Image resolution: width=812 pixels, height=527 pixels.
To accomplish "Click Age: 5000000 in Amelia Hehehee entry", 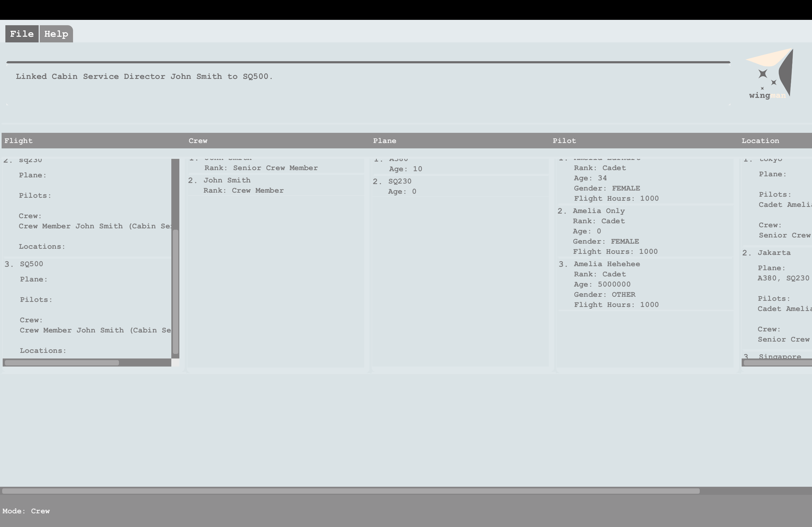I will click(602, 284).
